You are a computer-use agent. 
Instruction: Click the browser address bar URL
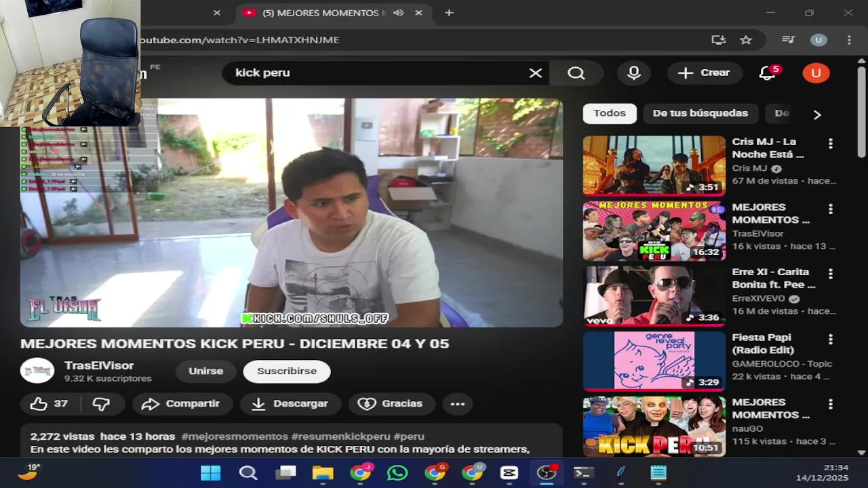pyautogui.click(x=239, y=40)
